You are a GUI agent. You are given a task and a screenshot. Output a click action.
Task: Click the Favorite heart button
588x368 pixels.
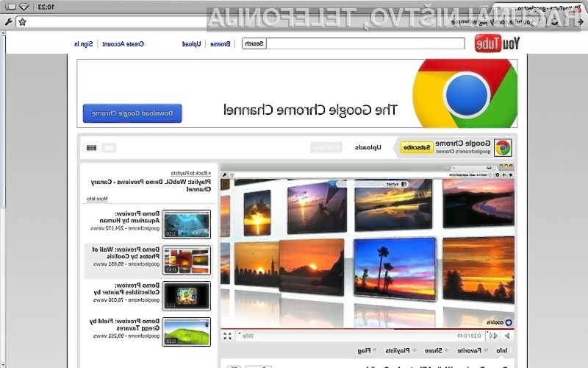(x=473, y=351)
